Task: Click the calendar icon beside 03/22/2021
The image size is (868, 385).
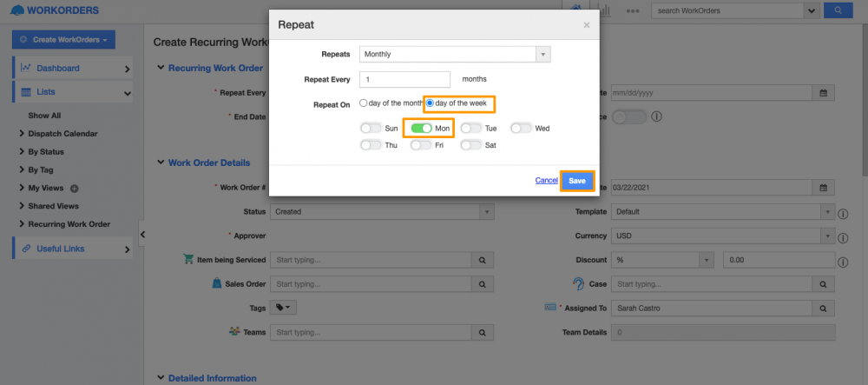Action: pyautogui.click(x=825, y=187)
